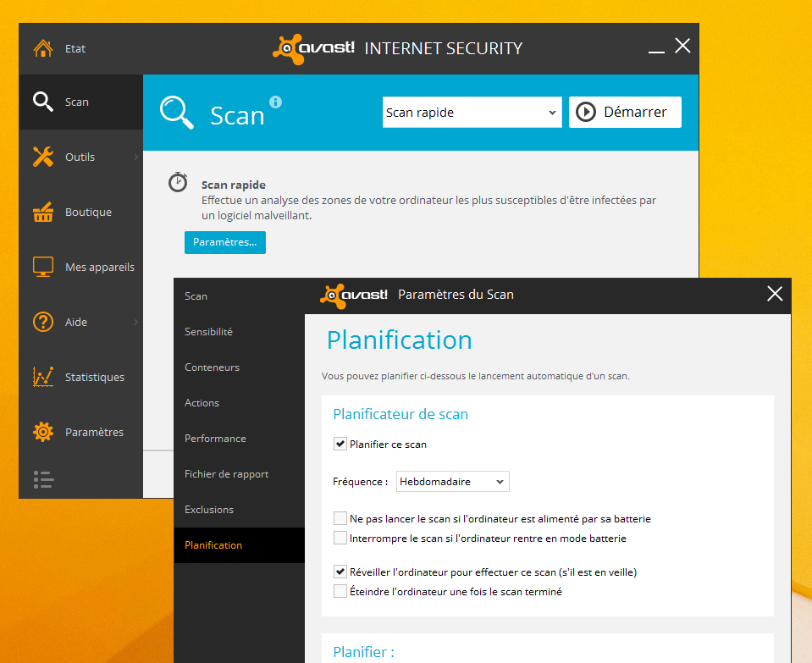Click the Outils wrench and screwdriver icon
This screenshot has width=812, height=663.
(x=43, y=157)
